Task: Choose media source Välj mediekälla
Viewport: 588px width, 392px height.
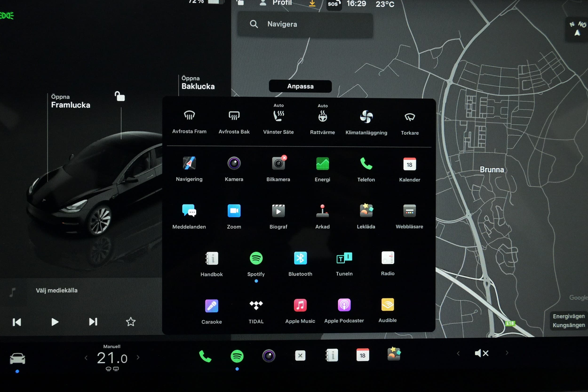Action: 56,290
